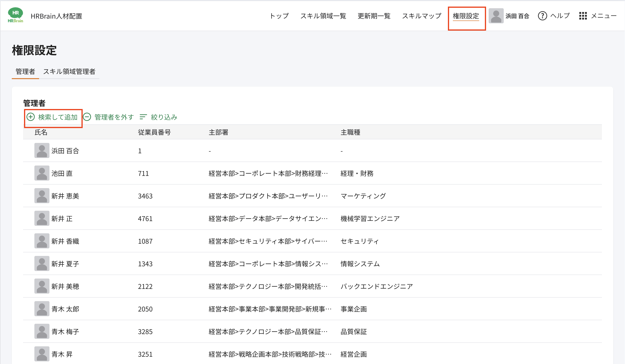This screenshot has height=364, width=625.
Task: Switch to the スキル領域管理者 tab
Action: coord(69,72)
